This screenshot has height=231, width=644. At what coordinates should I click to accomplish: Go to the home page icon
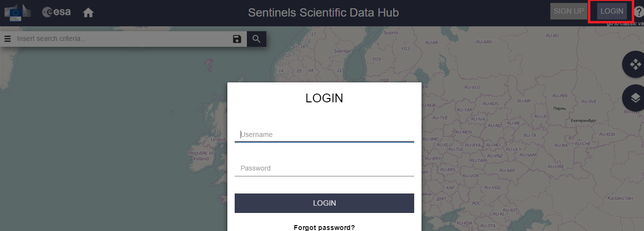[88, 13]
